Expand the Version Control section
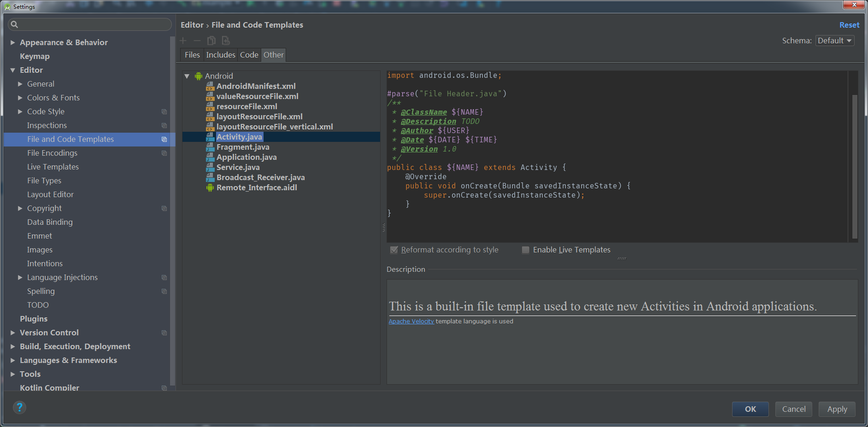Screen dimensions: 868x427 pos(12,332)
